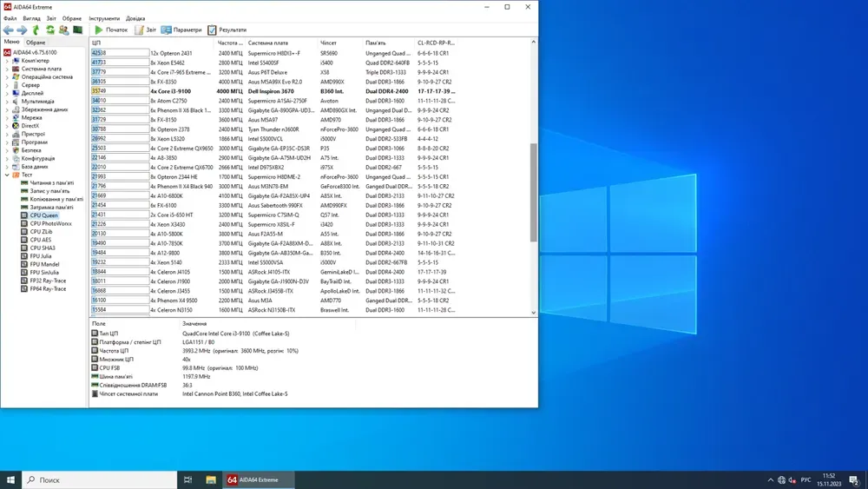
Task: Expand the Системна плата tree node
Action: (7, 69)
